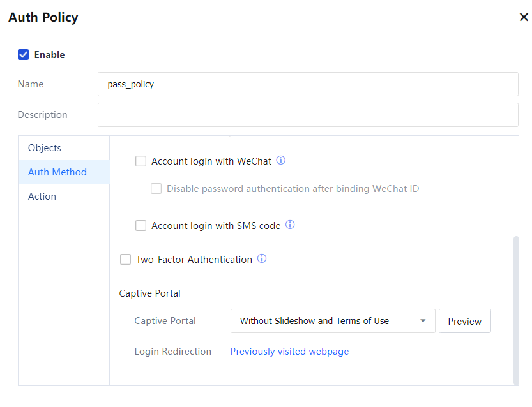Viewport: 532px width, 407px height.
Task: Open the Action tab
Action: point(42,196)
